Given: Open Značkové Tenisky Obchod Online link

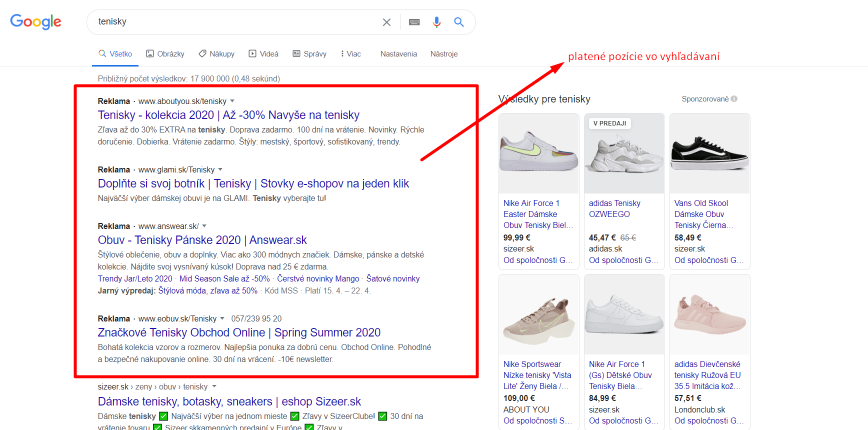Looking at the screenshot, I should pos(239,332).
